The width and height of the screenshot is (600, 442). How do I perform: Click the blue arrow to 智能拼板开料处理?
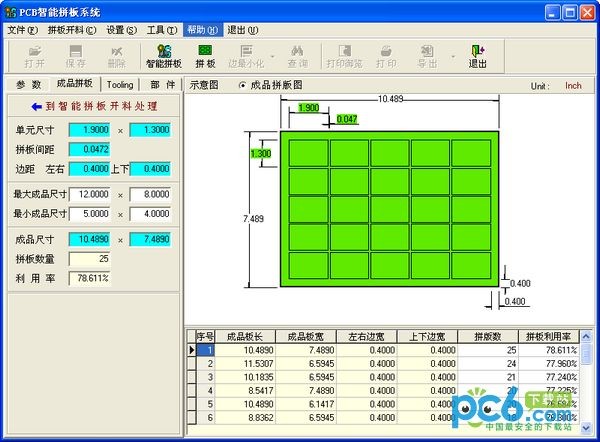(36, 106)
